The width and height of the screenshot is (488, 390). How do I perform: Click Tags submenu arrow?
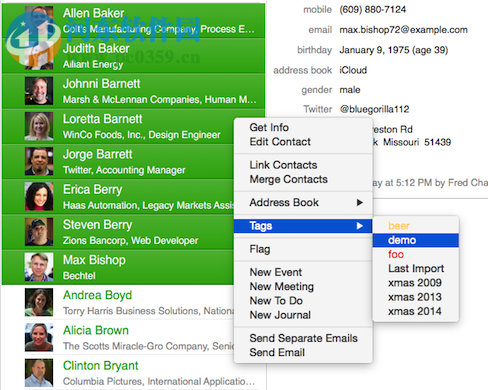359,226
